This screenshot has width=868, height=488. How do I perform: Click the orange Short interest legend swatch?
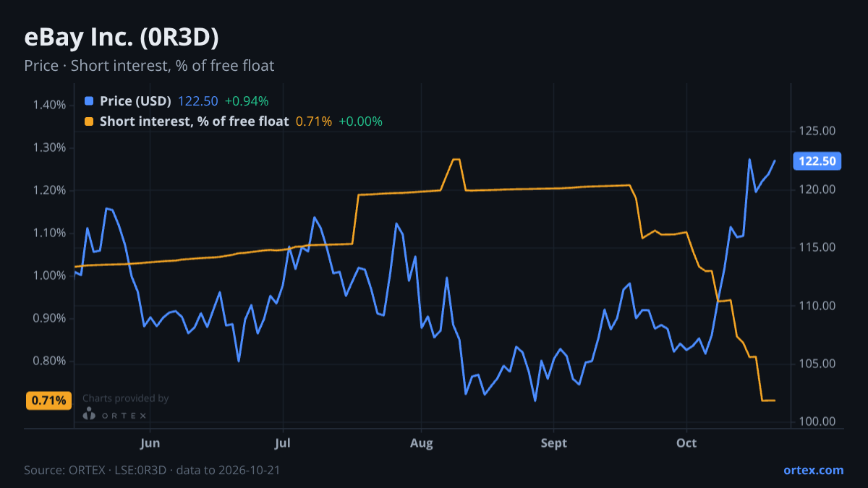coord(89,121)
